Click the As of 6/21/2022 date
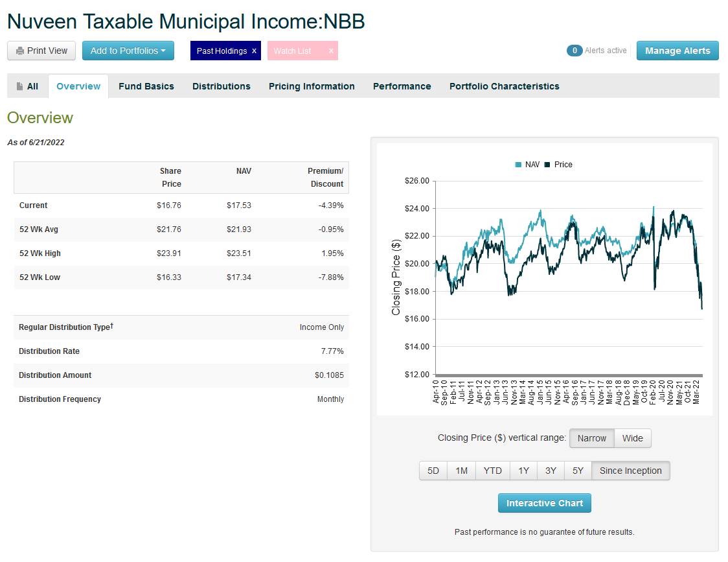This screenshot has width=728, height=562. pyautogui.click(x=36, y=142)
